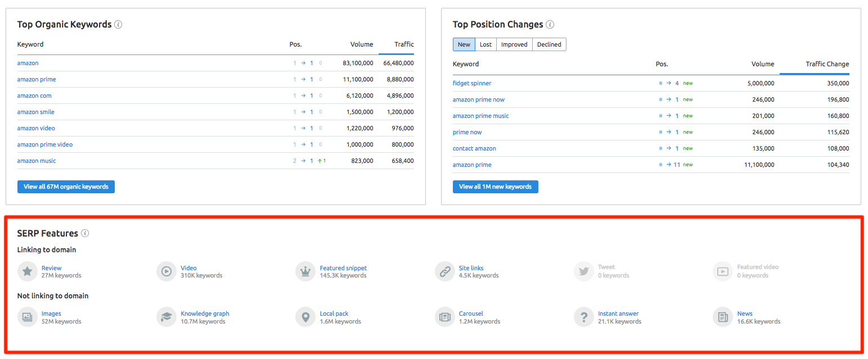Image resolution: width=868 pixels, height=359 pixels.
Task: Open the Knowledge graph link
Action: 205,313
